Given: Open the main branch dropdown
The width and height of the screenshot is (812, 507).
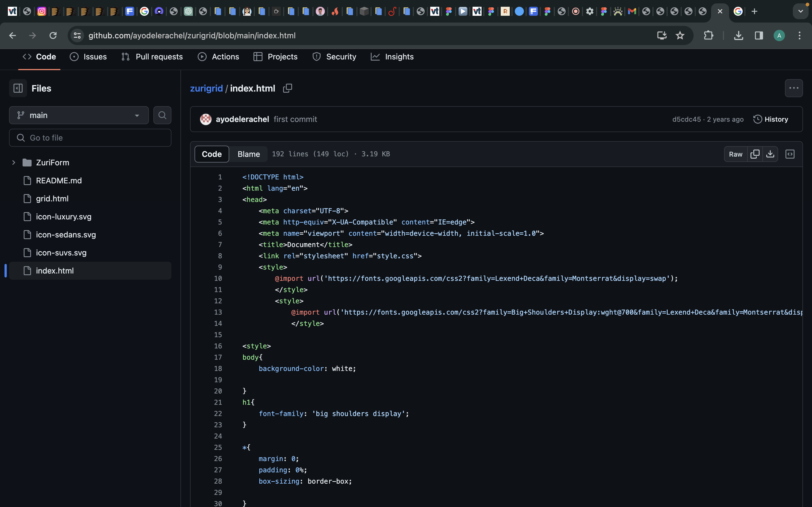Looking at the screenshot, I should click(x=79, y=115).
